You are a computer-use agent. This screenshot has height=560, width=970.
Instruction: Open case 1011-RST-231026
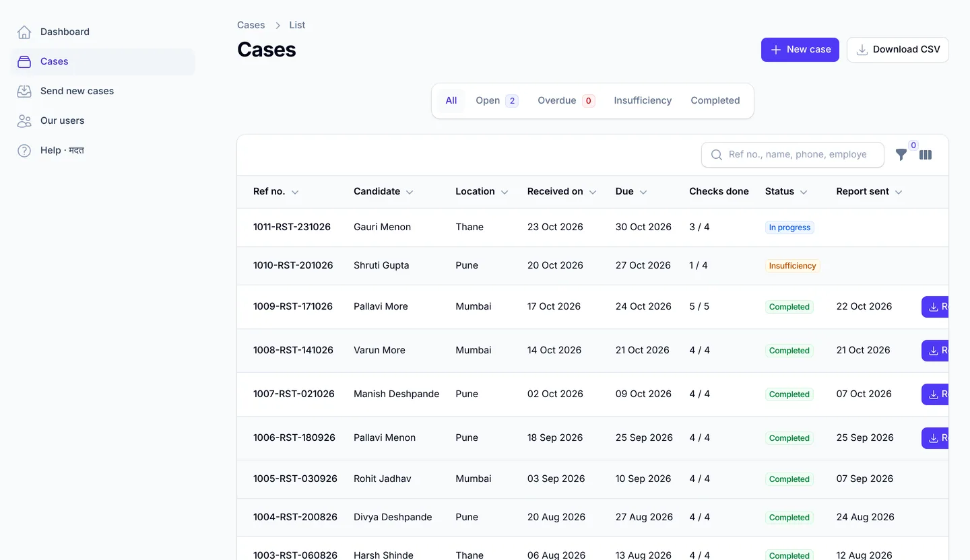pyautogui.click(x=292, y=228)
